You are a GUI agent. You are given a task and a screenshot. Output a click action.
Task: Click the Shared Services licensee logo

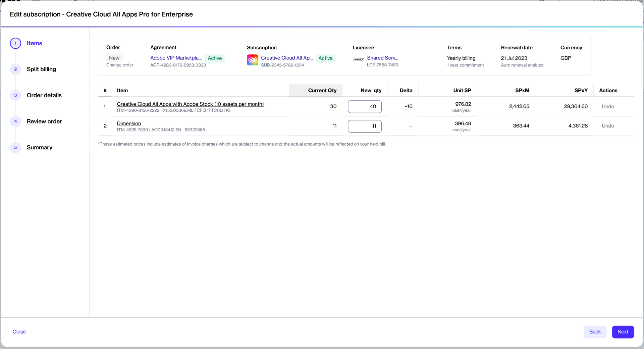[x=358, y=59]
